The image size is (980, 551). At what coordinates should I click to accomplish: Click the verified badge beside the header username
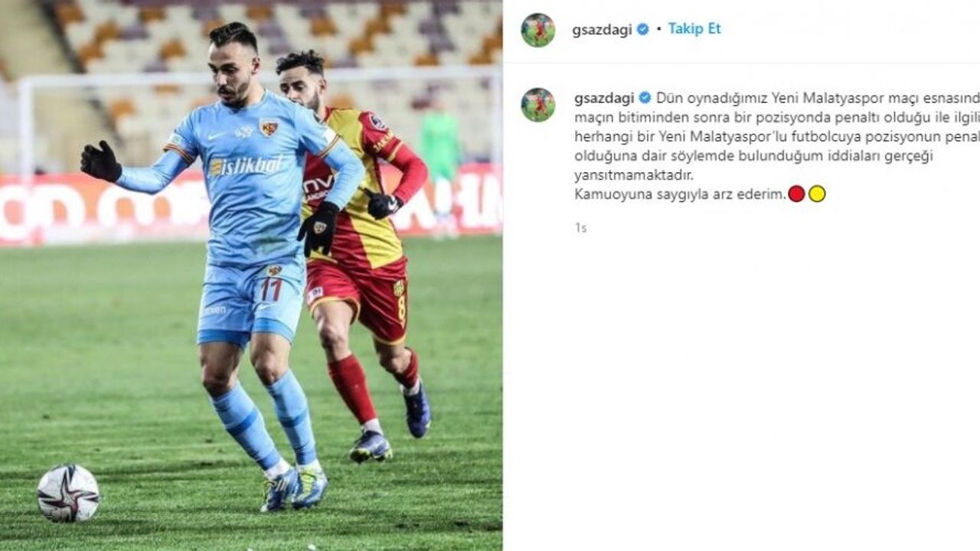point(643,29)
